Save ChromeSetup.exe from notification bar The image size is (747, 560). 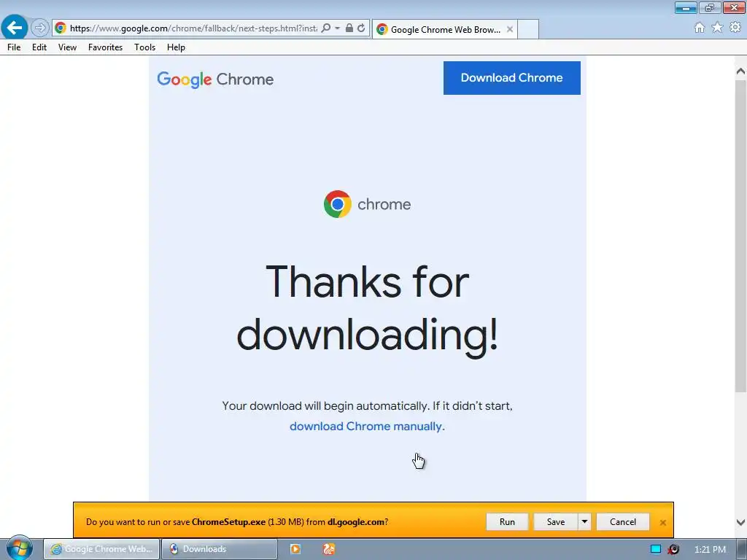coord(555,522)
